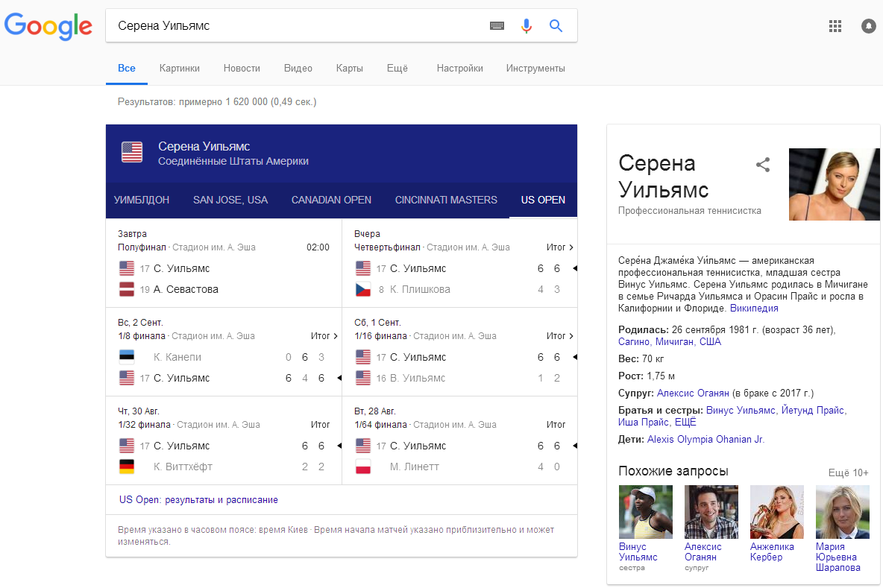The image size is (883, 588).
Task: Open the Йетунд Прайс link
Action: (x=813, y=410)
